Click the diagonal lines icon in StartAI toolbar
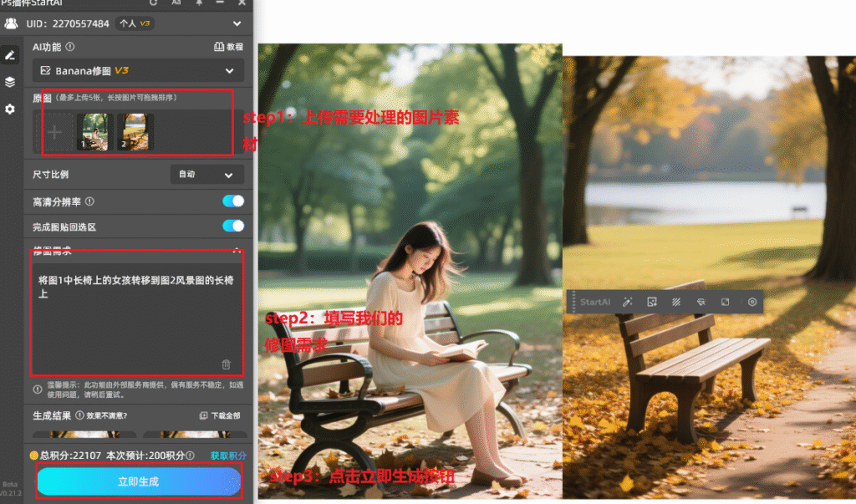Screen dimensions: 856x504 point(676,302)
